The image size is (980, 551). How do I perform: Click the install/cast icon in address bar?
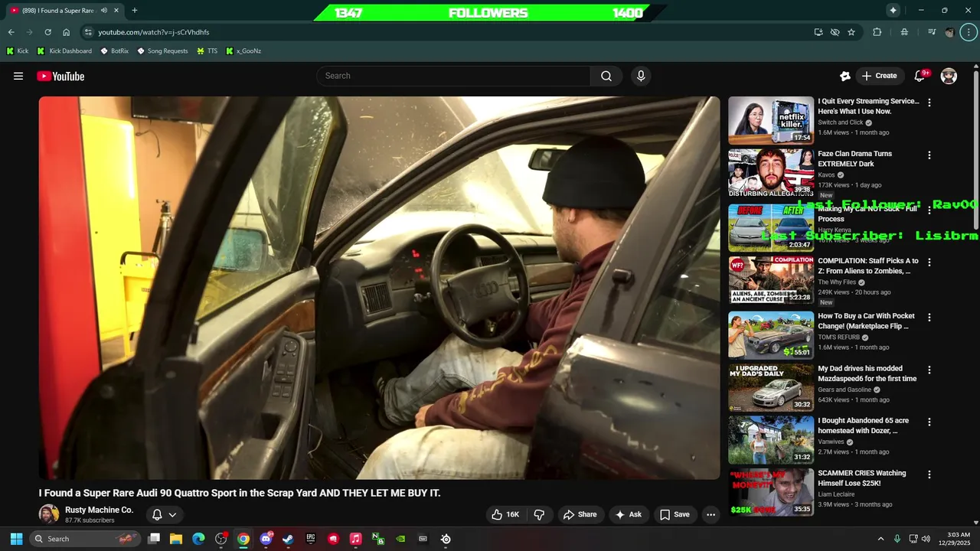point(818,32)
